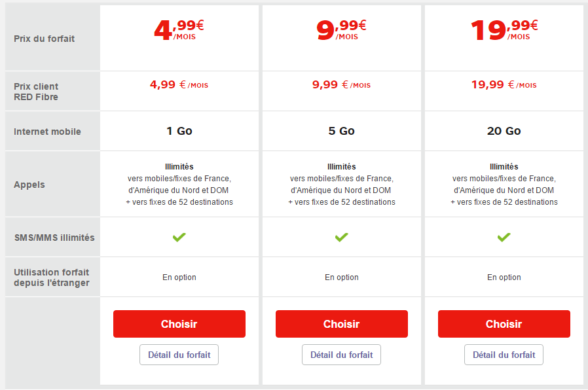Click the large 19,99€ headline price
This screenshot has width=588, height=390.
pyautogui.click(x=504, y=30)
